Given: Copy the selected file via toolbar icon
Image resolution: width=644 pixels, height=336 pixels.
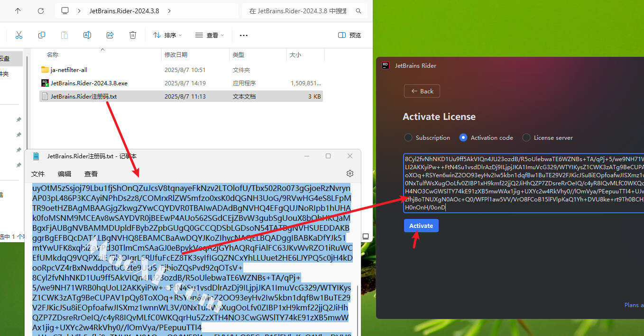Looking at the screenshot, I should tap(42, 35).
